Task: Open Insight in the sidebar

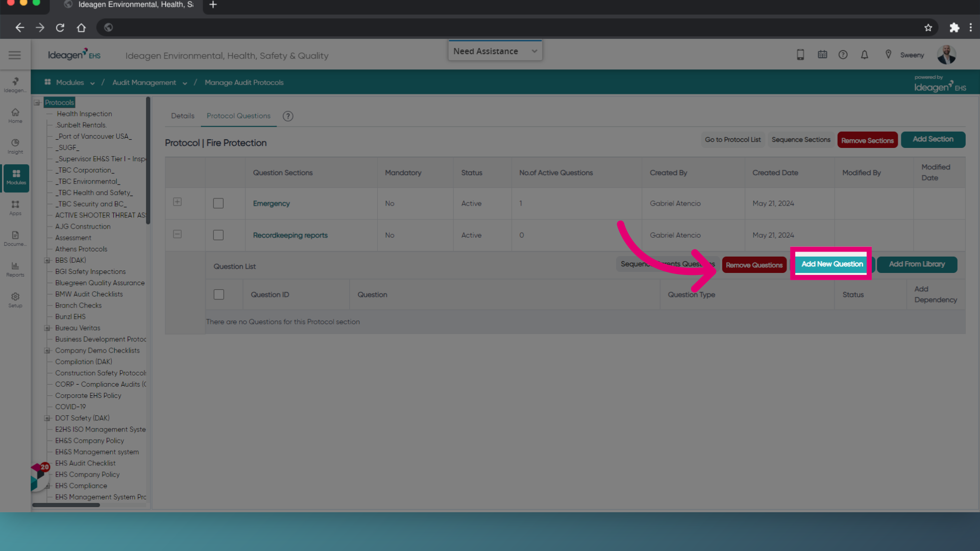Action: 15,146
